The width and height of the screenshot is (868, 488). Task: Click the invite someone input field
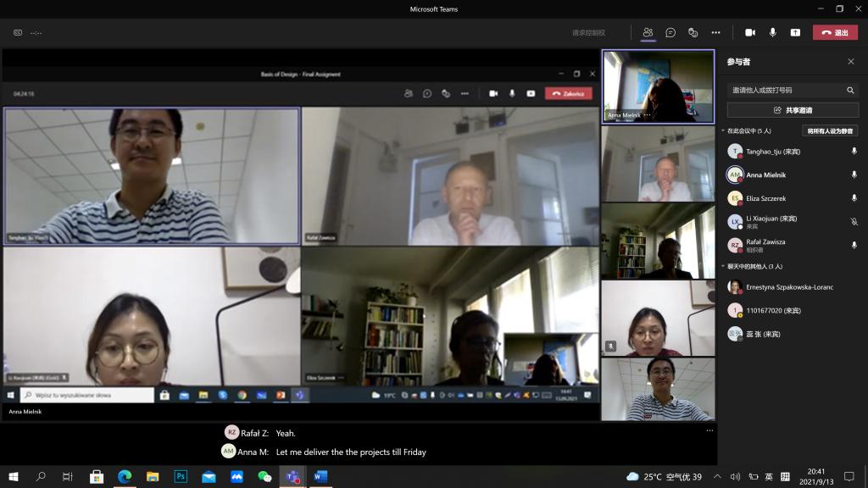coord(784,90)
